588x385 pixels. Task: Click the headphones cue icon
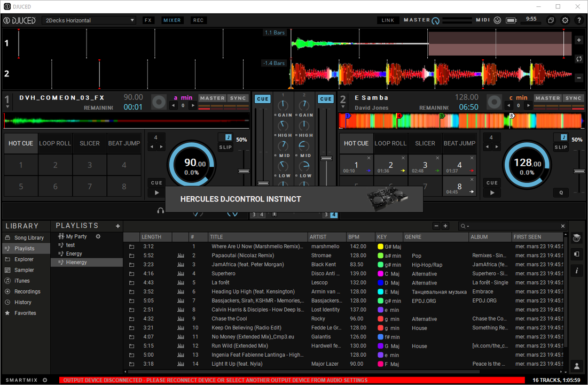[x=161, y=210]
